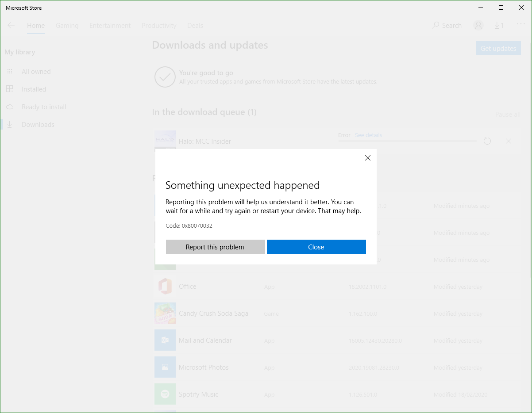Open the See more ellipsis menu
Image resolution: width=532 pixels, height=413 pixels.
[520, 25]
